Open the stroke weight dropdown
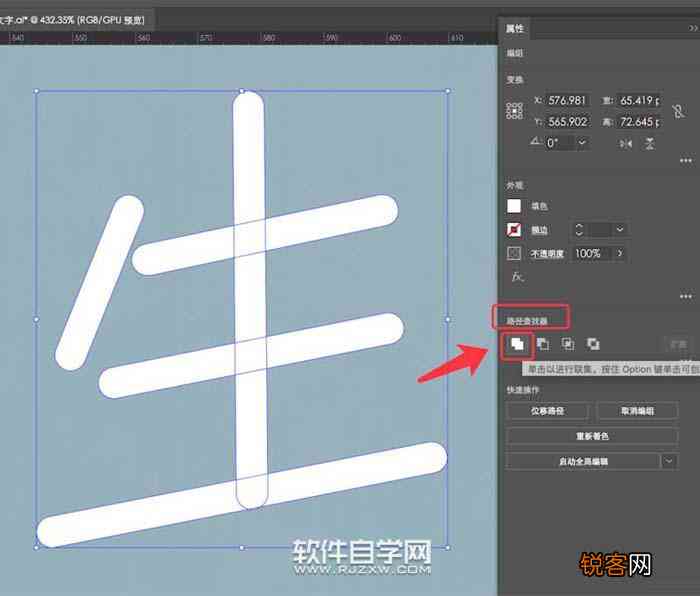The width and height of the screenshot is (700, 596). [620, 229]
